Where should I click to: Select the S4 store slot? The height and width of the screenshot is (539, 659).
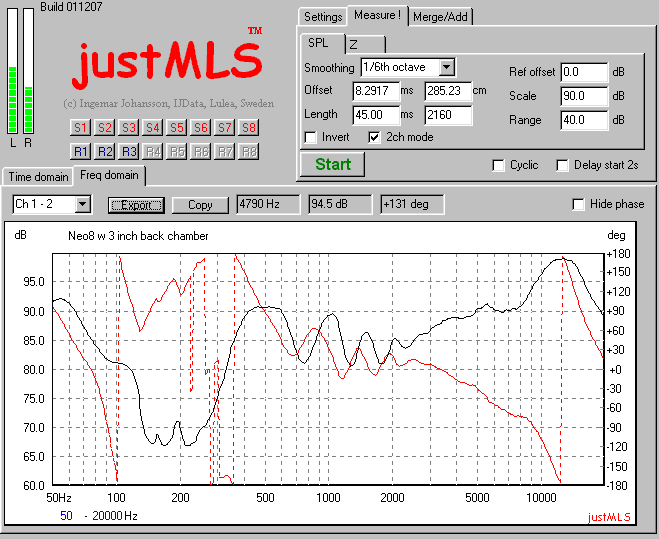tap(153, 128)
